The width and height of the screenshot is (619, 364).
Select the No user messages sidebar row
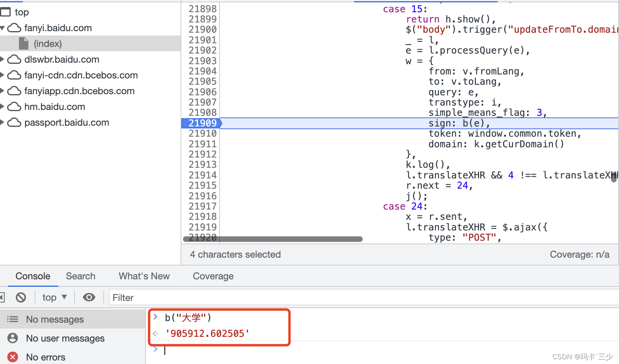[73, 338]
